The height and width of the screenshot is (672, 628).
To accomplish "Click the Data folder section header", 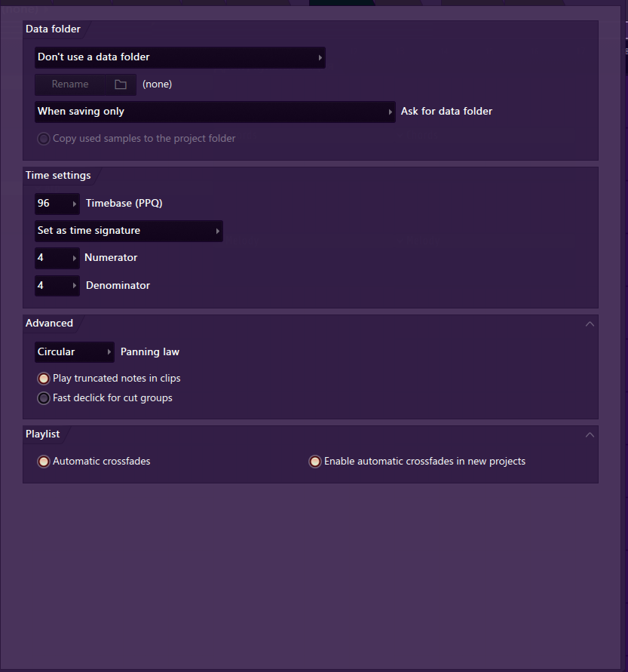I will 53,29.
